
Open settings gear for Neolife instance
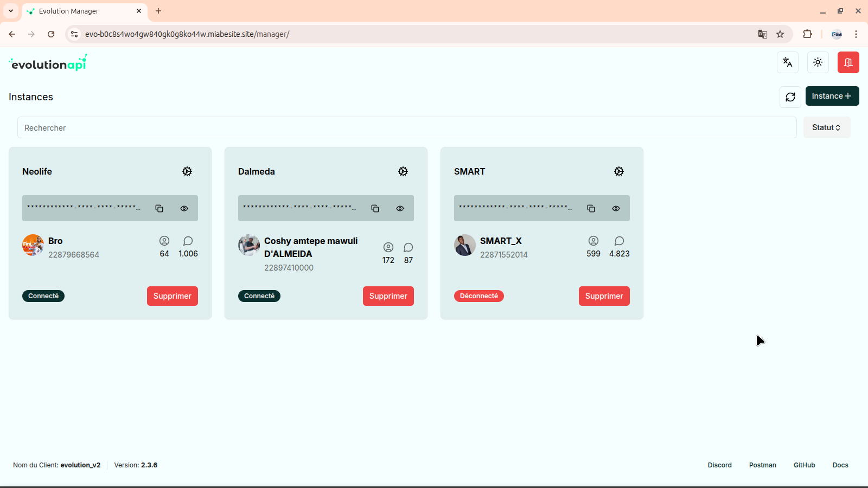[187, 171]
